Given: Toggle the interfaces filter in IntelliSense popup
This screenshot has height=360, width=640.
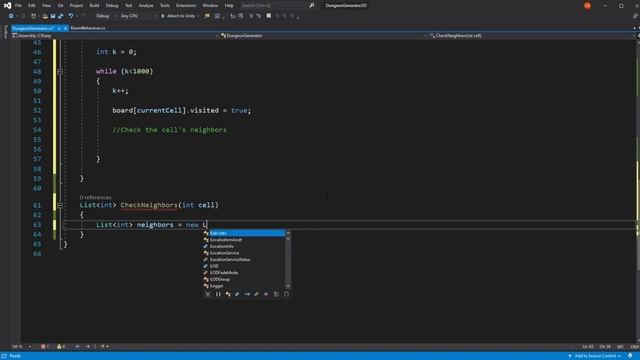Looking at the screenshot, I should [247, 294].
